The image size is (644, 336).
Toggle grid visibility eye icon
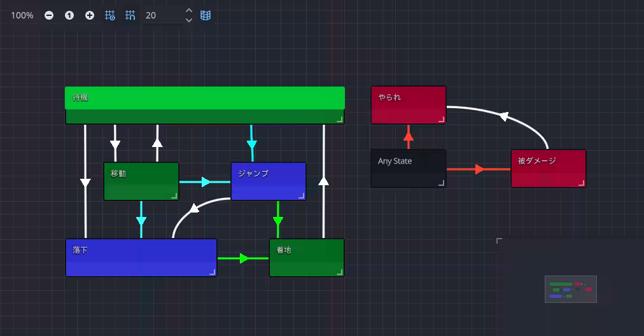point(110,15)
